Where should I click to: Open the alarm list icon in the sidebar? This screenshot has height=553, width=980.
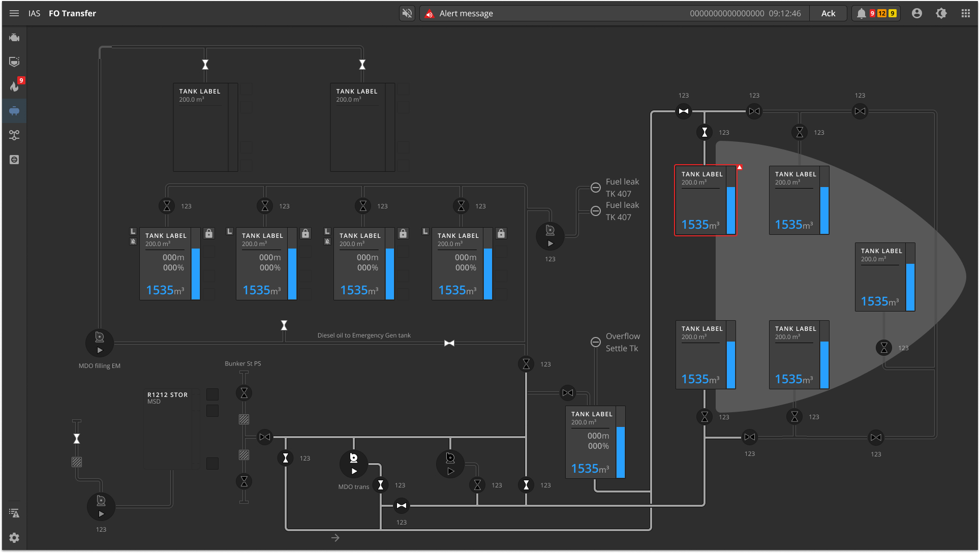pos(14,513)
